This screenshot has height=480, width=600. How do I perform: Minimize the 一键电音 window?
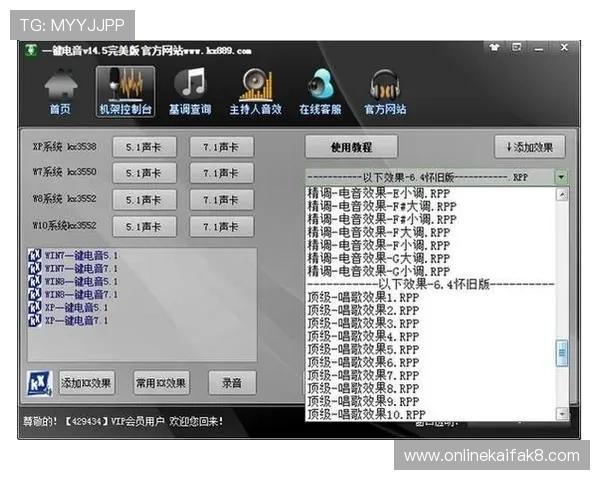coord(539,48)
